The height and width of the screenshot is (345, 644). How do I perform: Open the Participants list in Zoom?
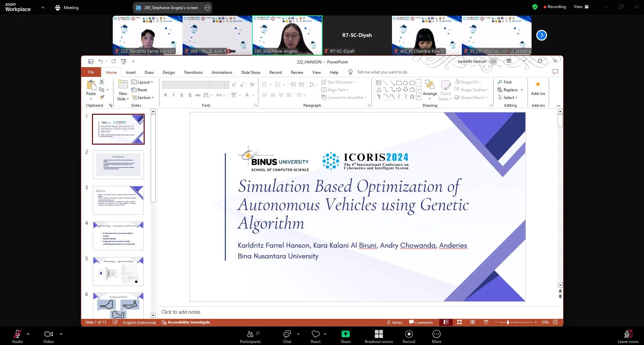[x=250, y=337]
